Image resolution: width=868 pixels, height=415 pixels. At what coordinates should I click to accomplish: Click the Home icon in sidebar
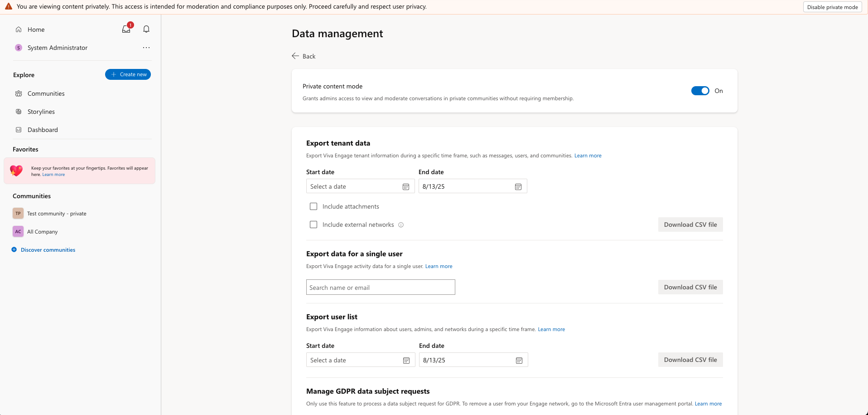click(19, 29)
